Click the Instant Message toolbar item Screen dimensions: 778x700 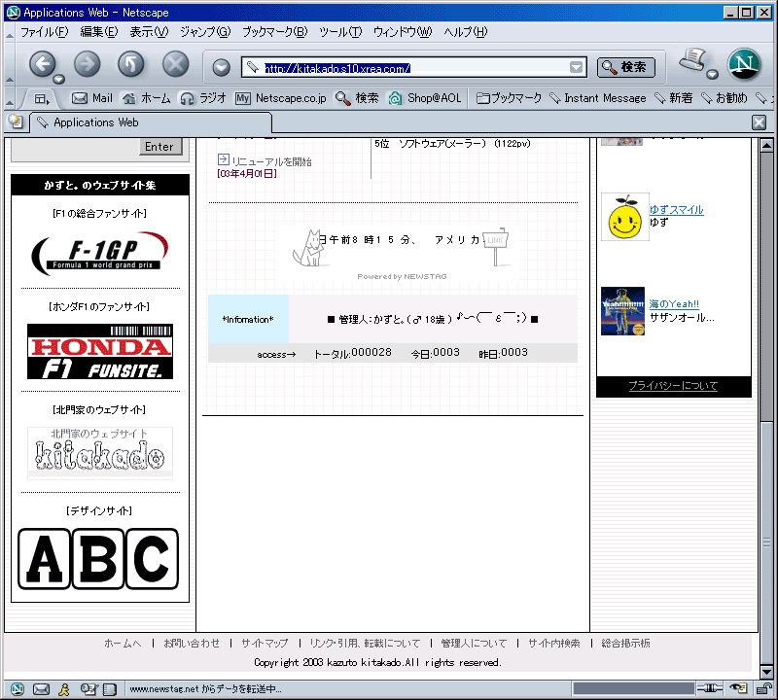click(x=598, y=98)
